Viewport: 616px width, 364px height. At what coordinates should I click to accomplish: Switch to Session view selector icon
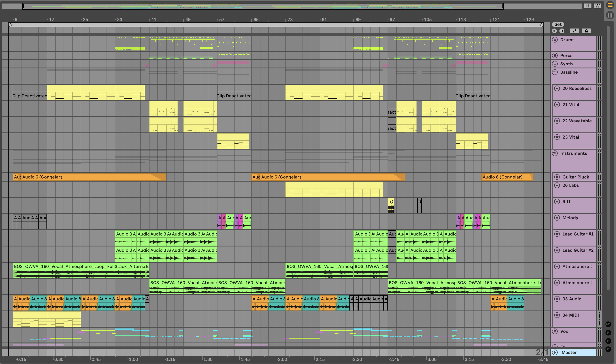pos(610,15)
